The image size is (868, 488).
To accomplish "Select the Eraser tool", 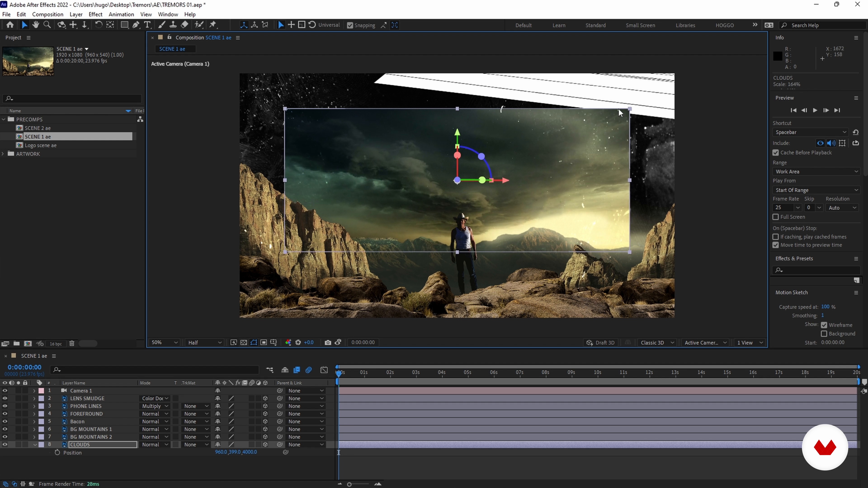I will click(x=185, y=25).
